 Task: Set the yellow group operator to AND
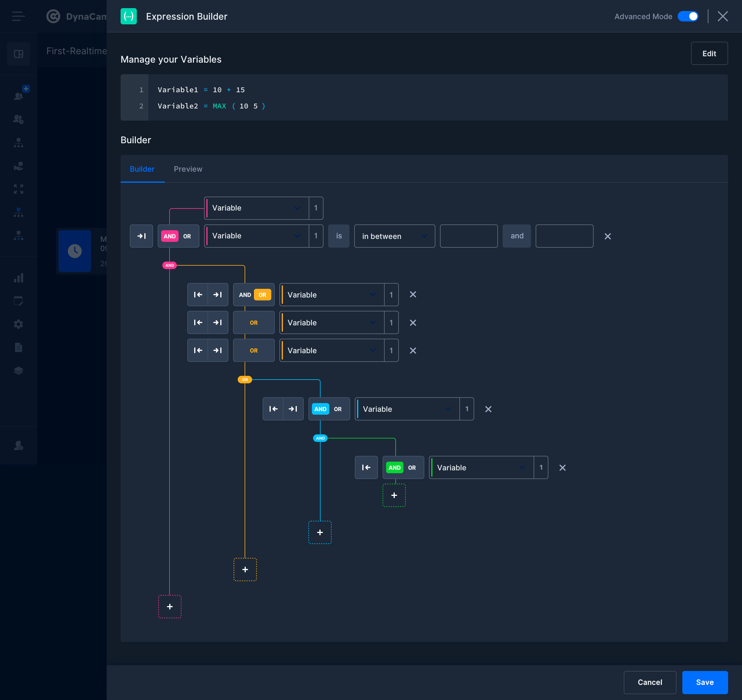(245, 295)
